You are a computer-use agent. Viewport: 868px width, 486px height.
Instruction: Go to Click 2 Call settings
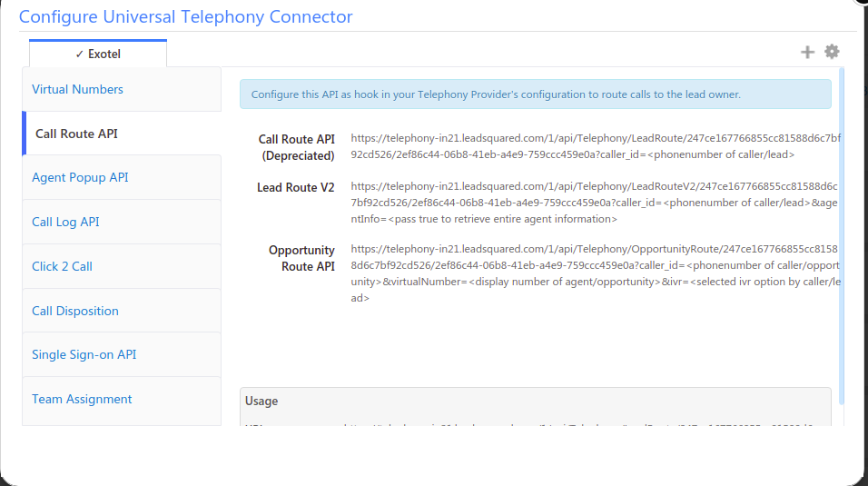click(x=122, y=266)
